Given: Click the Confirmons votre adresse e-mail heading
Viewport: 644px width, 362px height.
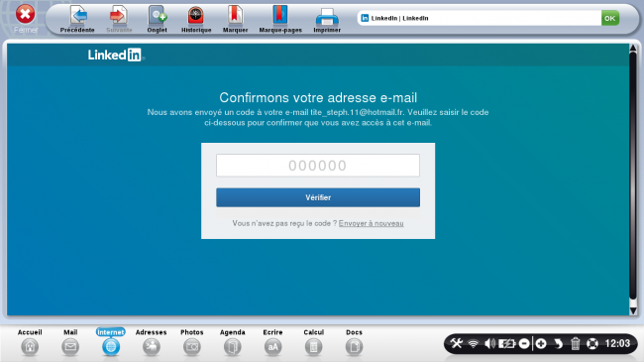Looking at the screenshot, I should click(x=318, y=98).
